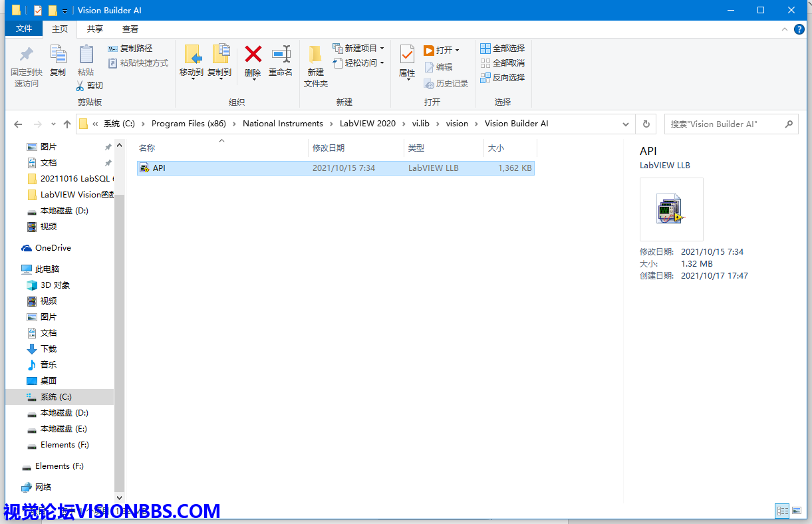
Task: Expand the address bar history dropdown
Action: click(625, 124)
